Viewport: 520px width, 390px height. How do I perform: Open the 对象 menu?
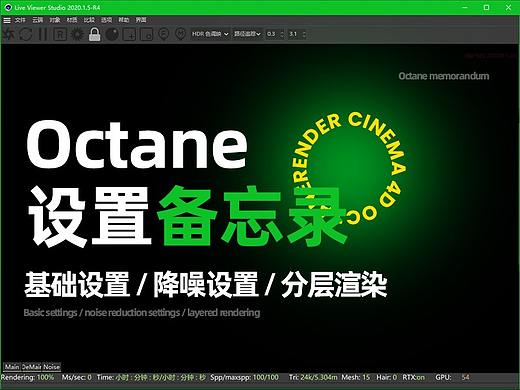tap(55, 20)
